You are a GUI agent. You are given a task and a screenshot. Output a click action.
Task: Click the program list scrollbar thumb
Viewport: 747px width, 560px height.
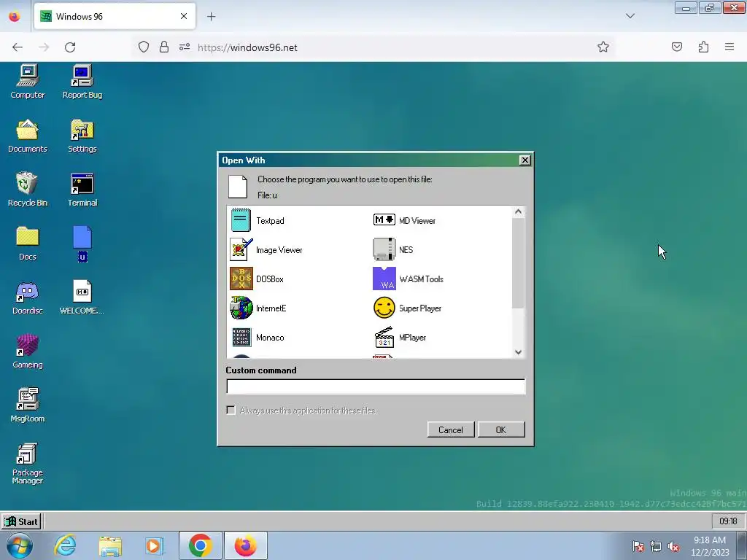pos(519,262)
